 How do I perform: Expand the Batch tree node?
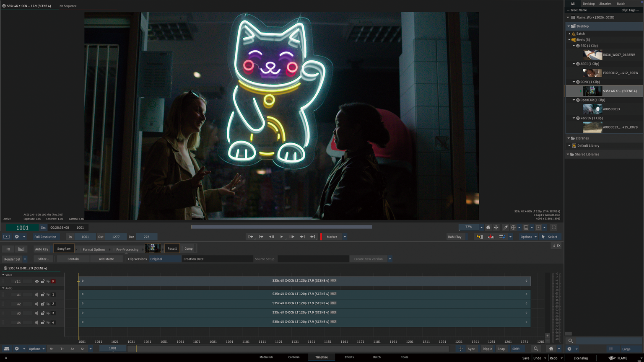[569, 34]
